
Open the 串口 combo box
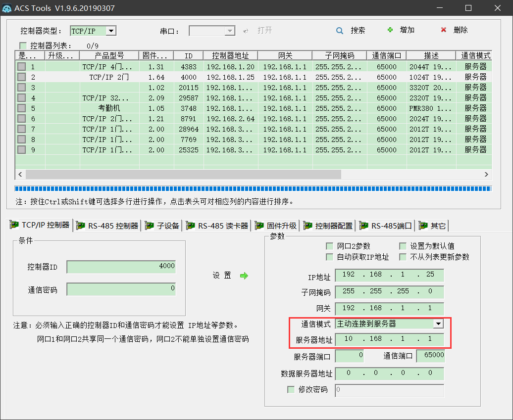[x=230, y=31]
